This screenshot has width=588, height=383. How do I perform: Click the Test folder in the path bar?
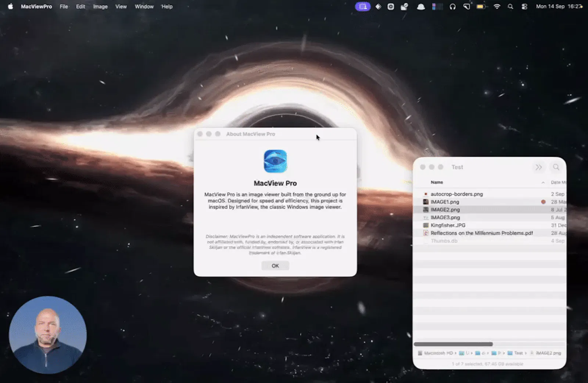pyautogui.click(x=515, y=353)
